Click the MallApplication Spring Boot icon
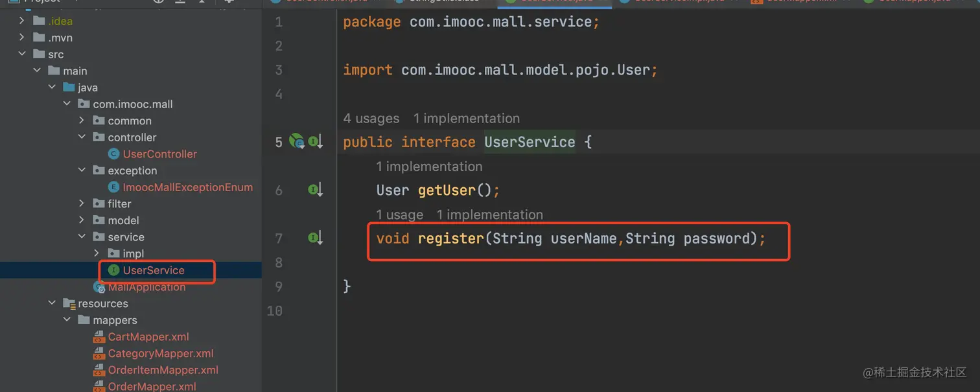Screen dimensions: 980x392 pyautogui.click(x=99, y=287)
